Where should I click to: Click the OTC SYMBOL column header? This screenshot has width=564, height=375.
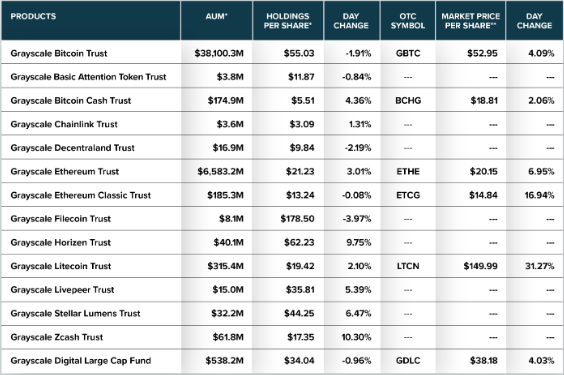408,21
